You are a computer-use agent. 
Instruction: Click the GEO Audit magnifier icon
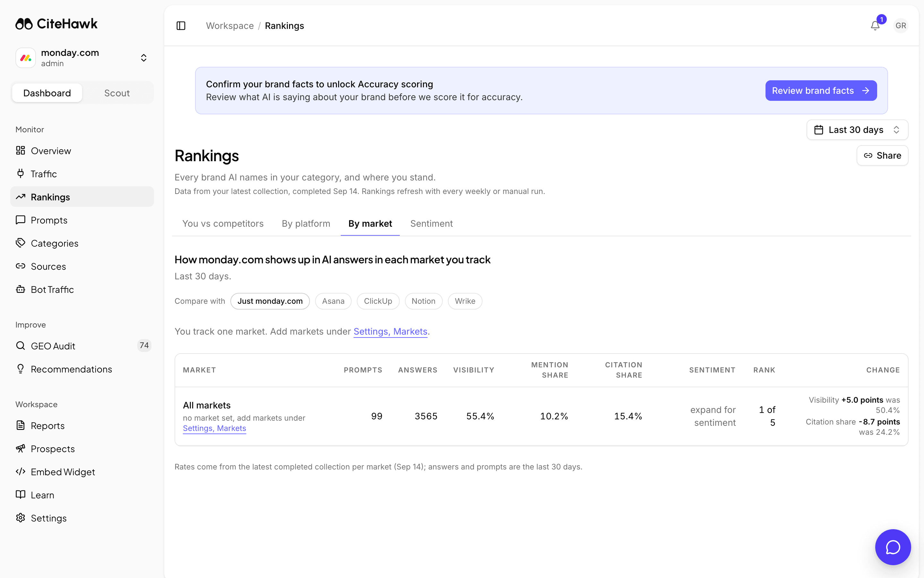pos(21,346)
